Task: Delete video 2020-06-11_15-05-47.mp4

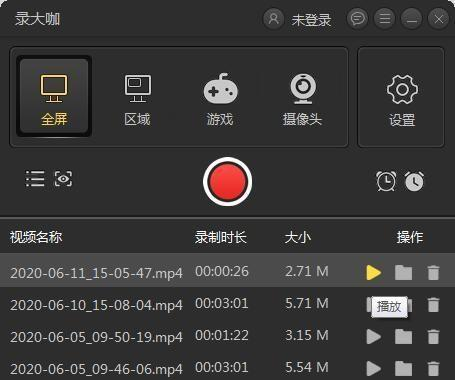Action: (433, 272)
